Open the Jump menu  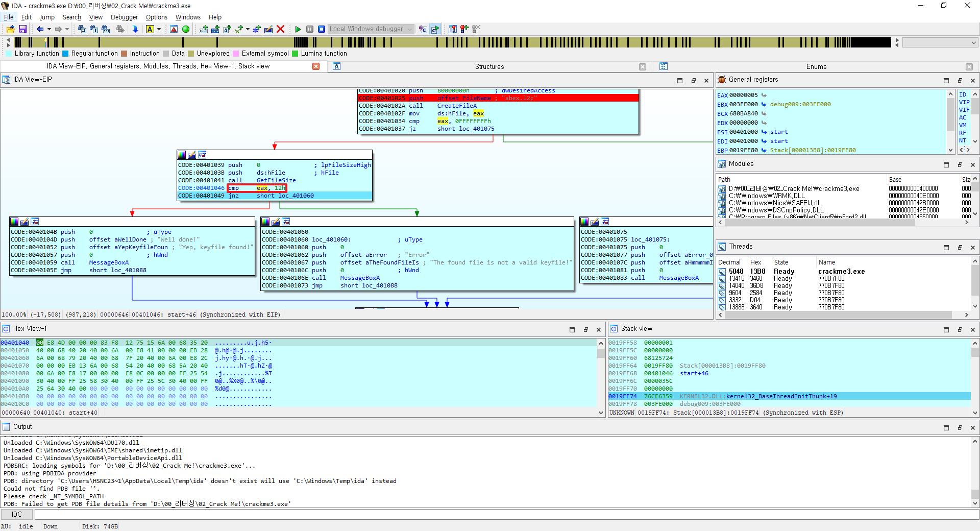click(47, 17)
